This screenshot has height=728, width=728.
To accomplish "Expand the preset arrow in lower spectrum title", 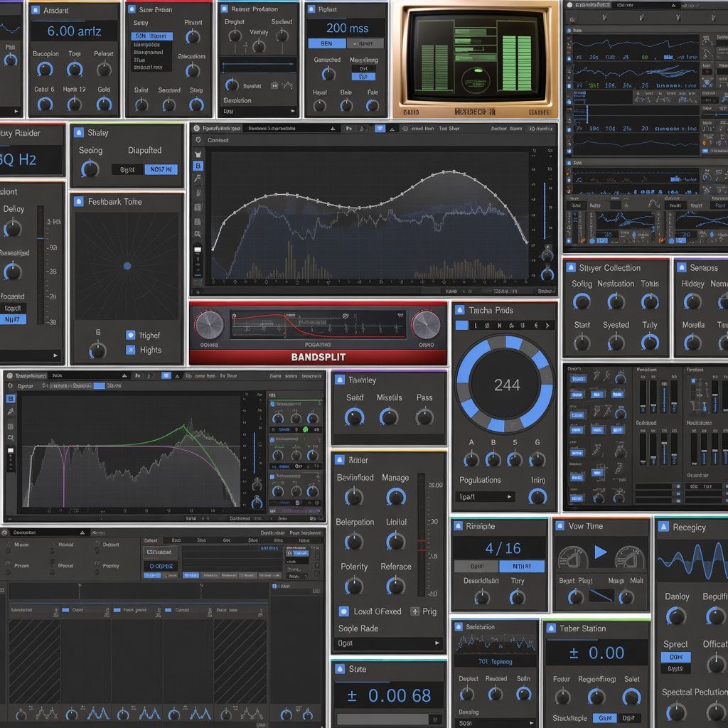I will click(124, 375).
